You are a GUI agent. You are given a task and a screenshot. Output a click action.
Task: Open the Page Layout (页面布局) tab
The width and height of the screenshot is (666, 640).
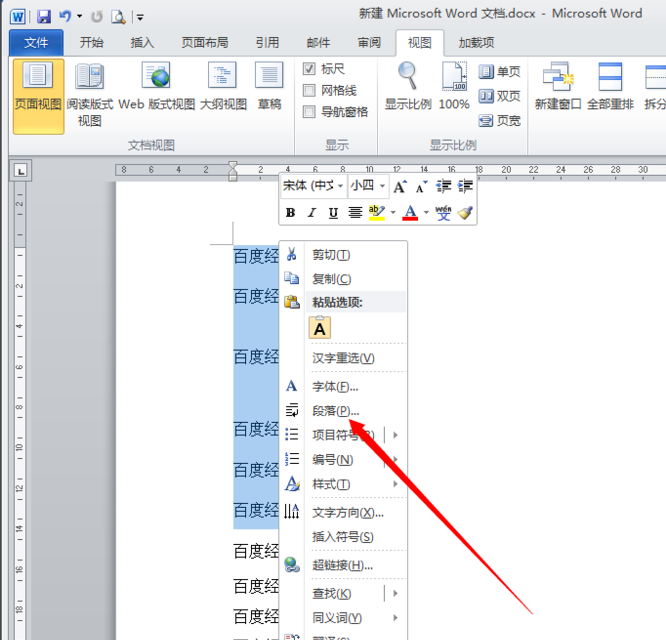pyautogui.click(x=205, y=42)
